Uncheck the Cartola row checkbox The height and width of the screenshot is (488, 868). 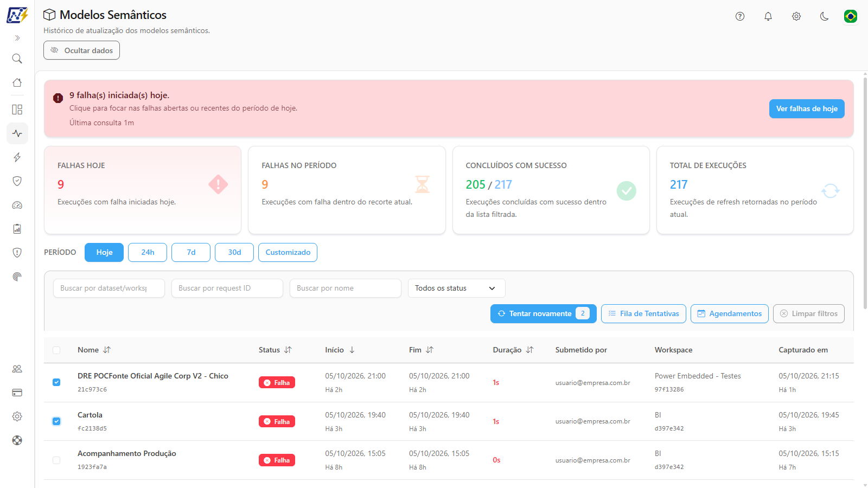point(56,421)
